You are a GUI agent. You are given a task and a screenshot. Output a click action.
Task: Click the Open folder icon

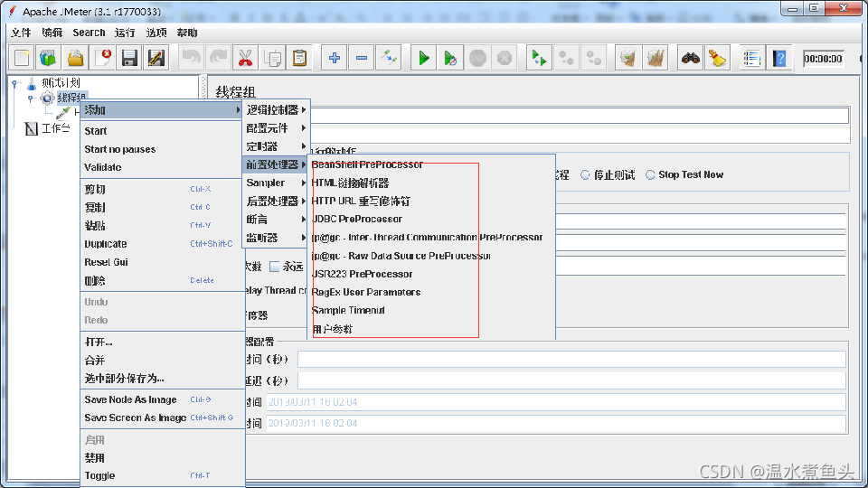click(75, 58)
